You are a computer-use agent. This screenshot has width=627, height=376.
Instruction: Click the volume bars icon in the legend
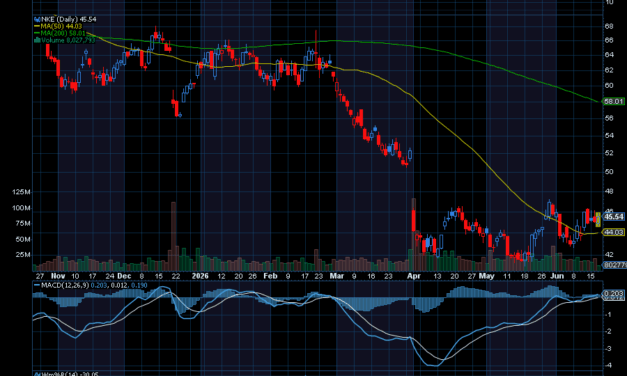tap(37, 40)
